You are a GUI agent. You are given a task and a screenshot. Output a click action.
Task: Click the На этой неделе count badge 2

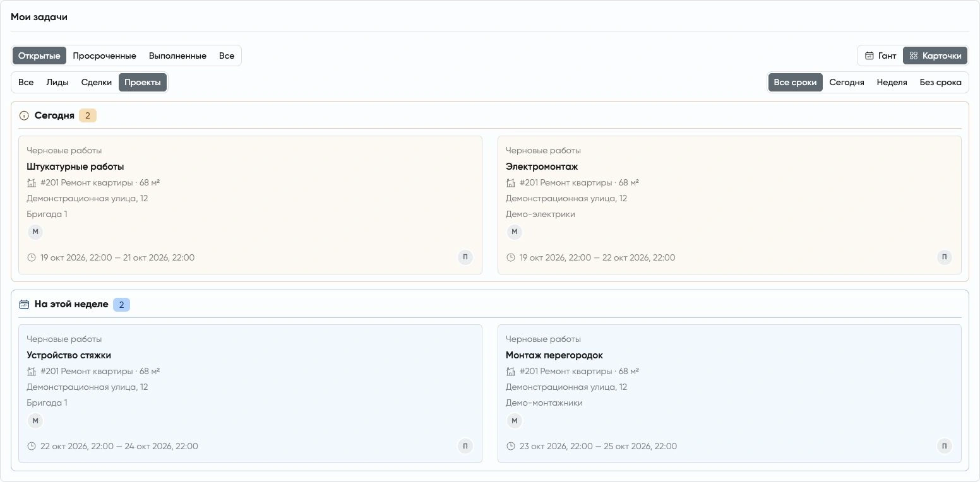121,305
